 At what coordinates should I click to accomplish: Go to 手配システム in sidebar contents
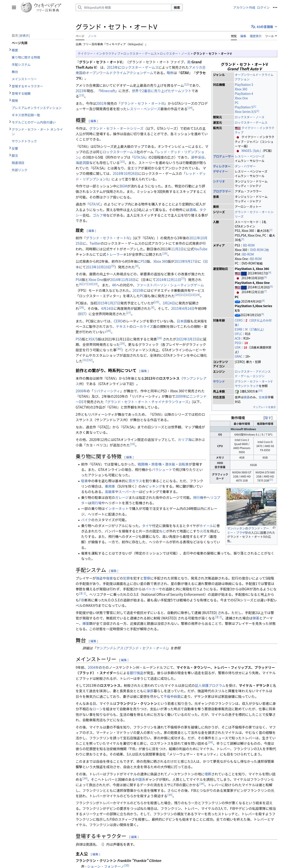click(x=21, y=64)
